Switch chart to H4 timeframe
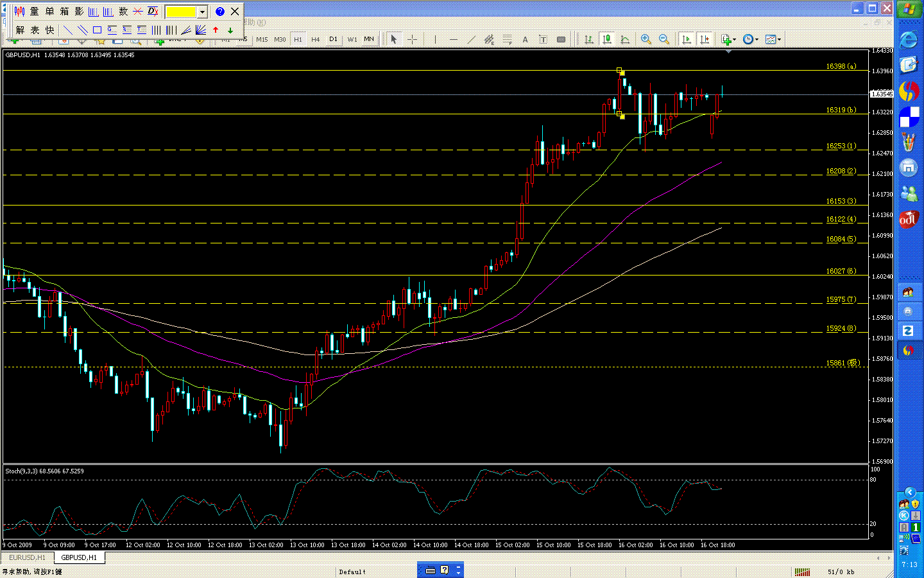This screenshot has height=578, width=924. coord(316,39)
